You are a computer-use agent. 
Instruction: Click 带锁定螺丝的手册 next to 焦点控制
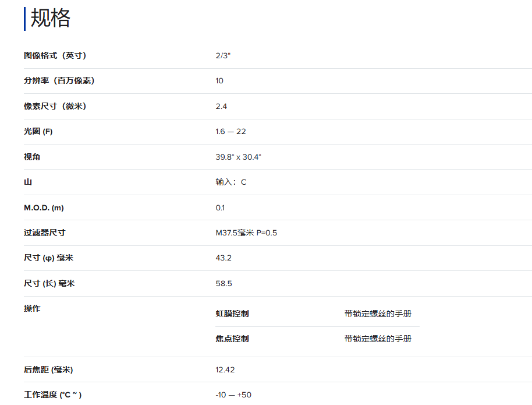click(377, 339)
